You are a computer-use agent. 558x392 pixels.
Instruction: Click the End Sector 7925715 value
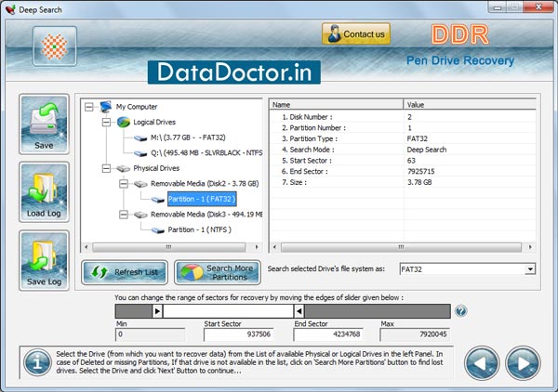[x=420, y=171]
